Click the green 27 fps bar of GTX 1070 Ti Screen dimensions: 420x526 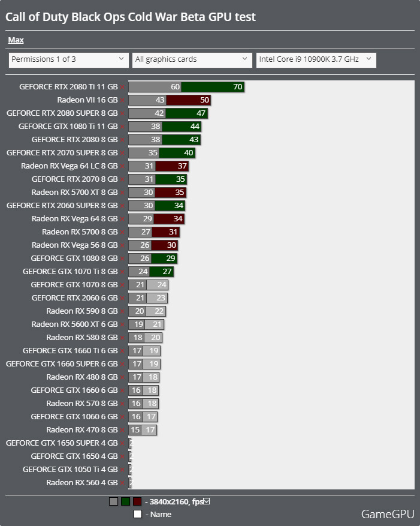[x=162, y=271]
